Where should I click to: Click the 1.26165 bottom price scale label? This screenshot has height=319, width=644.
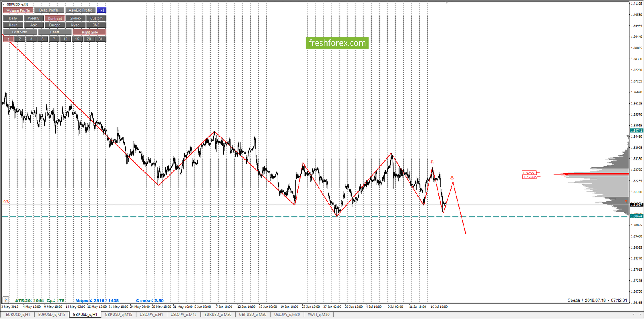(636, 302)
